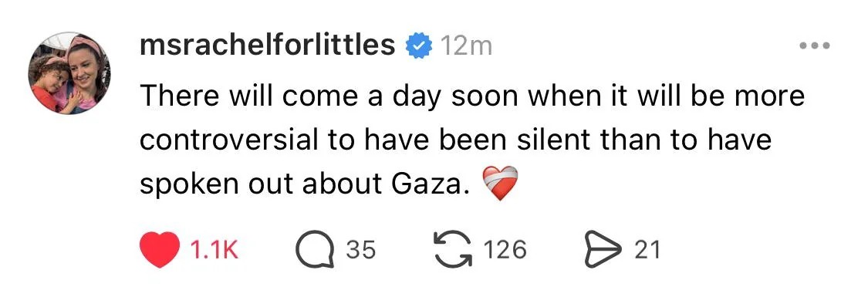
Task: Open the three-dot more options menu
Action: [x=815, y=46]
